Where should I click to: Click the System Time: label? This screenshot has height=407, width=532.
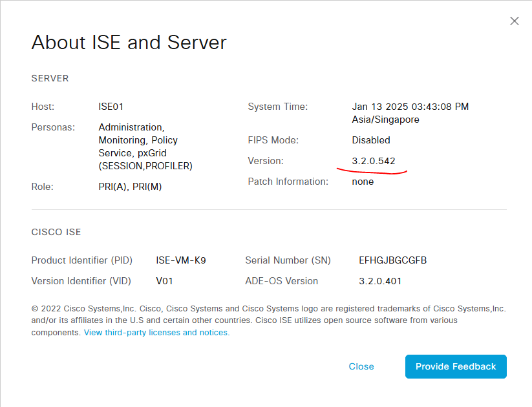278,107
